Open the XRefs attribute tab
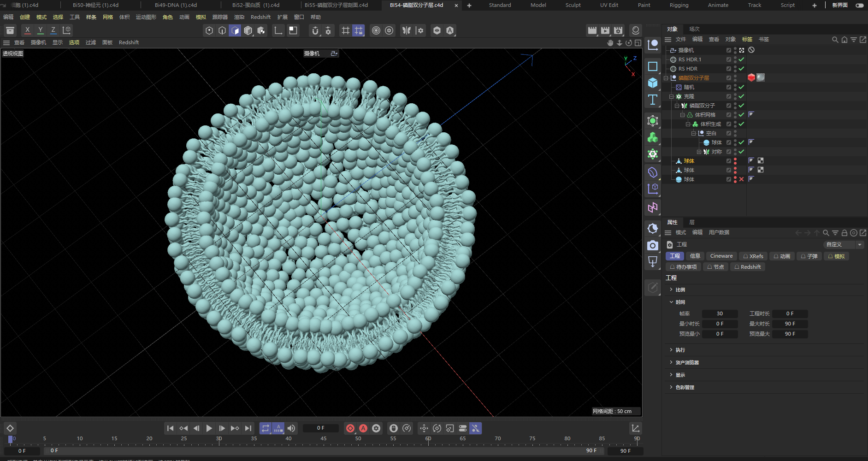This screenshot has height=461, width=868. (753, 256)
